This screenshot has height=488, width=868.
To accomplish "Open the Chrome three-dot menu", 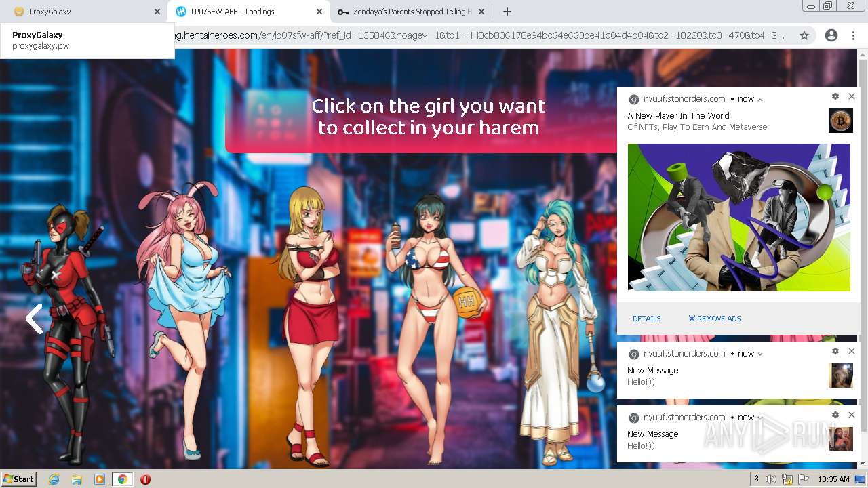I will point(853,35).
